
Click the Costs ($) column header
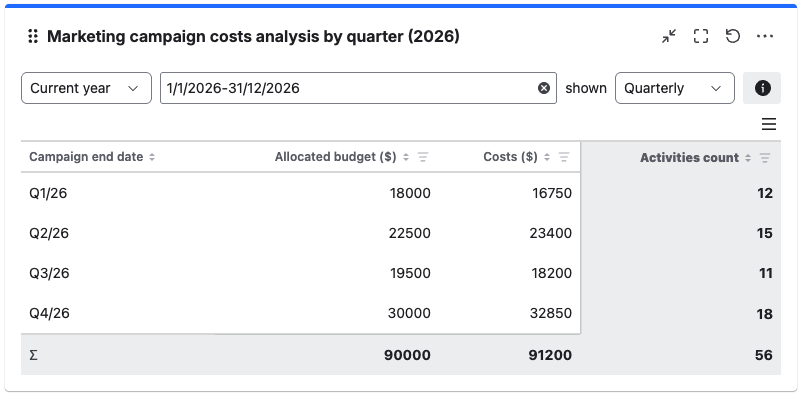tap(510, 157)
